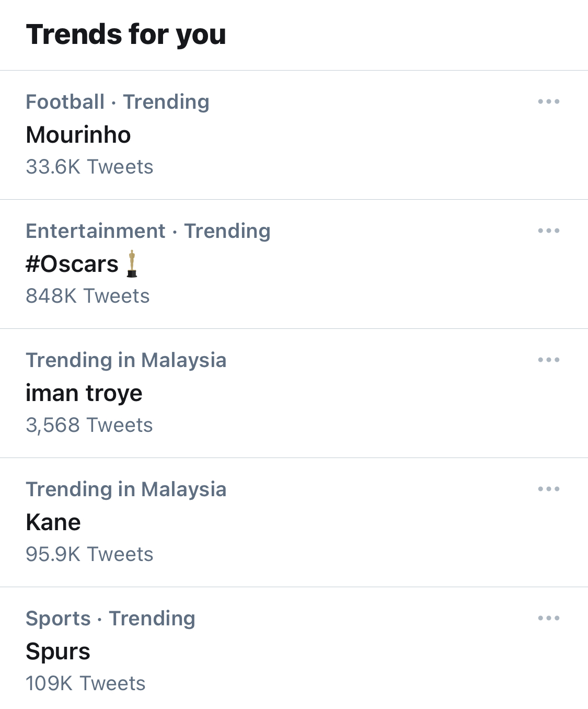Click the 95.9K Tweets count
Viewport: 588px width, 709px height.
(89, 554)
